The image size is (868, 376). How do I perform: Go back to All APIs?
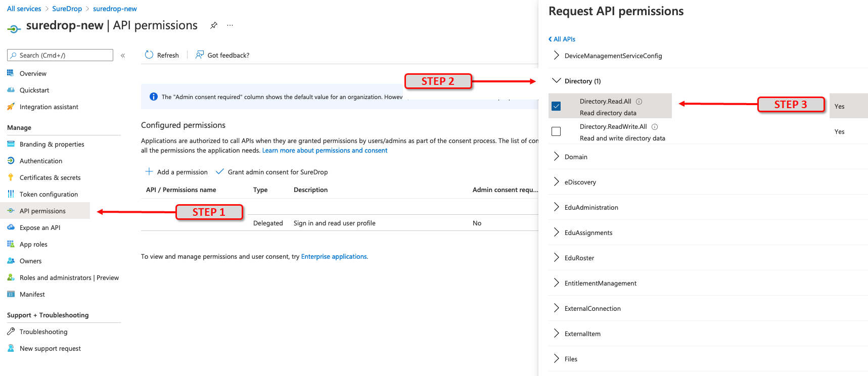(x=562, y=39)
